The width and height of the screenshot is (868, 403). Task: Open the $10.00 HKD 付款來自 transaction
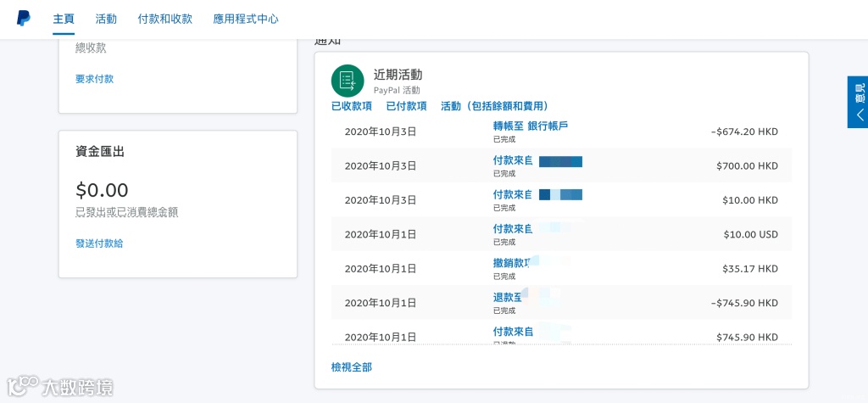click(513, 195)
